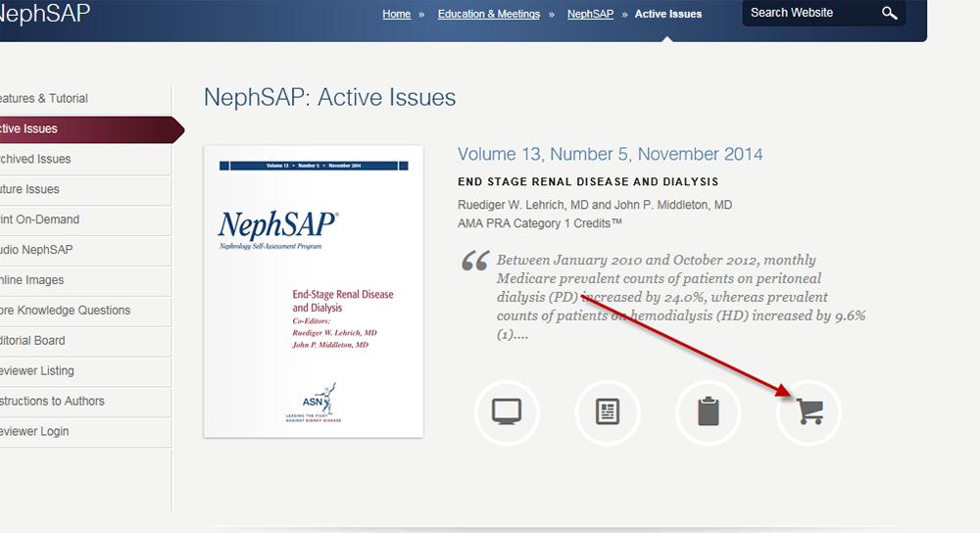Open Print On-Demand sidebar item
Screen dimensions: 980x533
pyautogui.click(x=40, y=220)
